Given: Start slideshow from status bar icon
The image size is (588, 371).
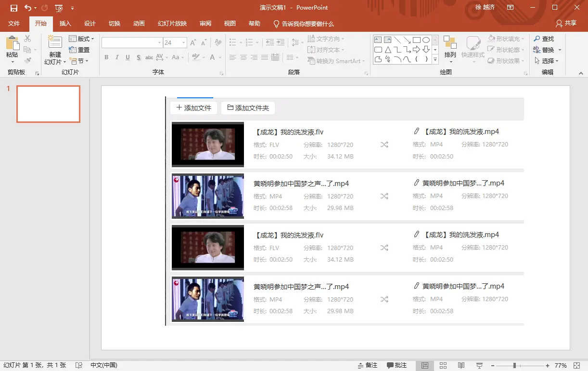Looking at the screenshot, I should 479,365.
